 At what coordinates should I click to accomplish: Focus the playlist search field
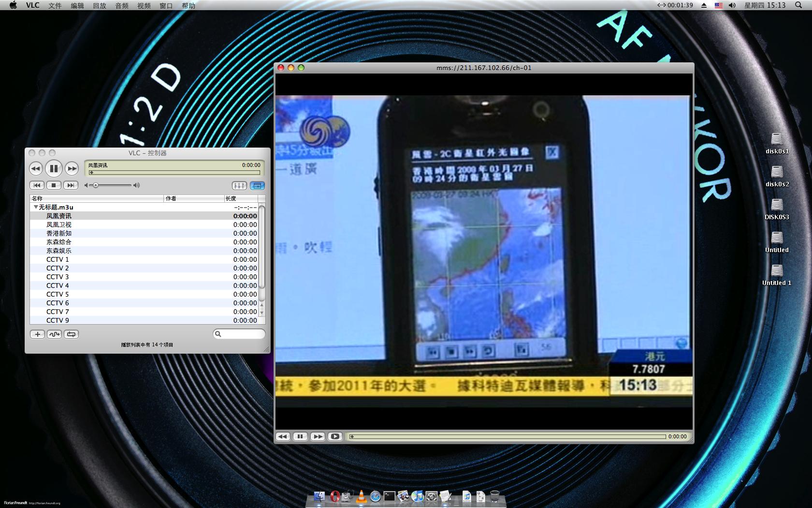click(239, 334)
